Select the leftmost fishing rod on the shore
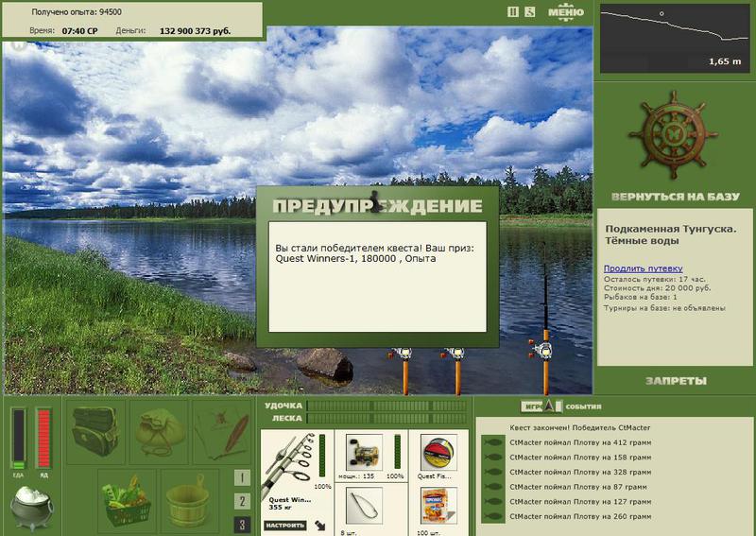The height and width of the screenshot is (536, 756). click(404, 371)
